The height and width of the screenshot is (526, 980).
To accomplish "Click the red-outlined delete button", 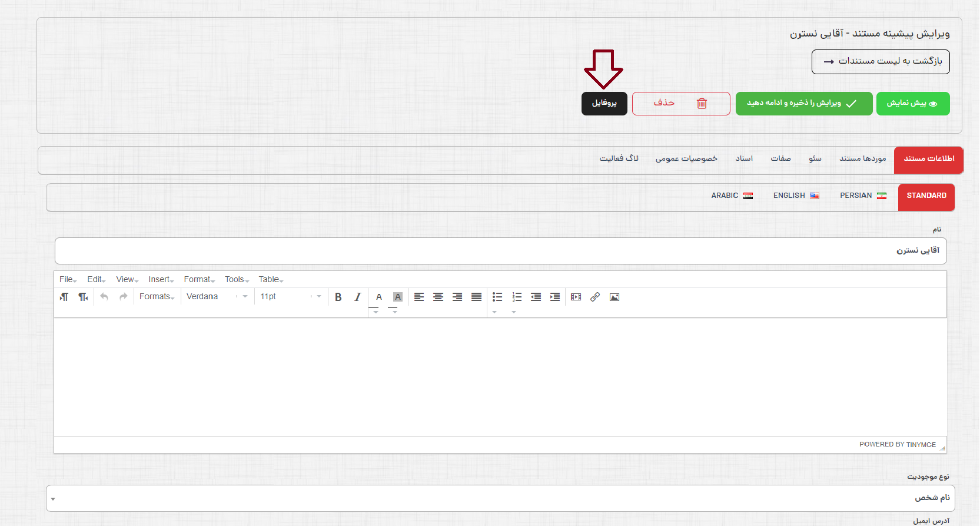I will pyautogui.click(x=680, y=104).
